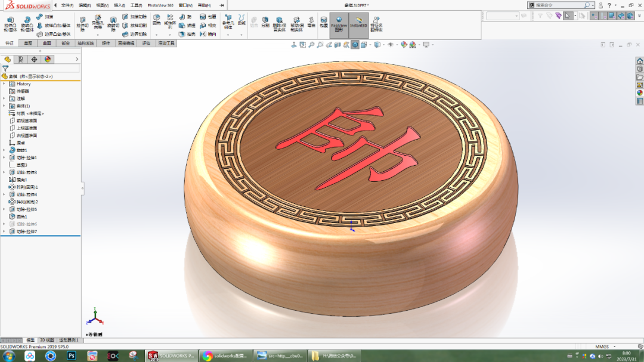Click the Rib (筋) tool

pyautogui.click(x=185, y=17)
